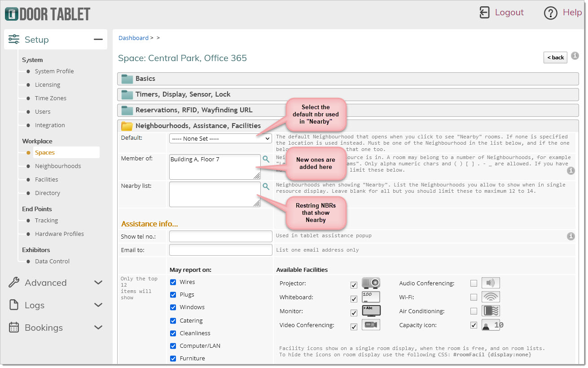Expand the Timers, Display, Sensor, Lock section

pyautogui.click(x=348, y=94)
